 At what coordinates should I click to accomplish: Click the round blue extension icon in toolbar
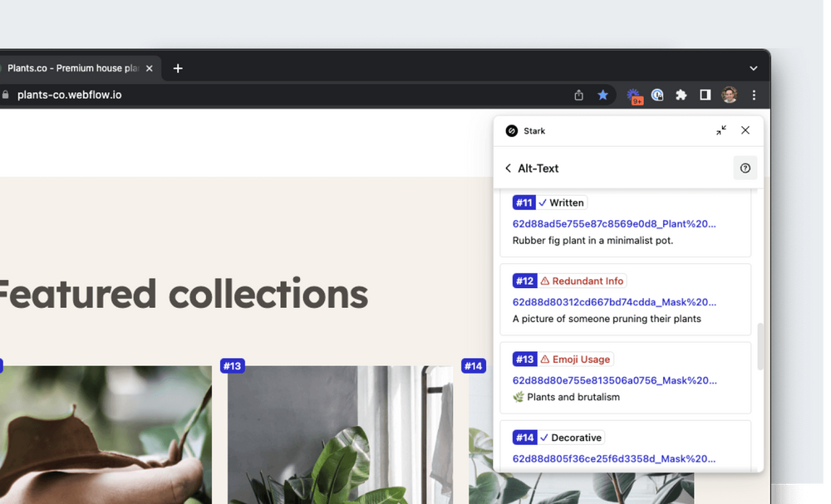tap(657, 95)
